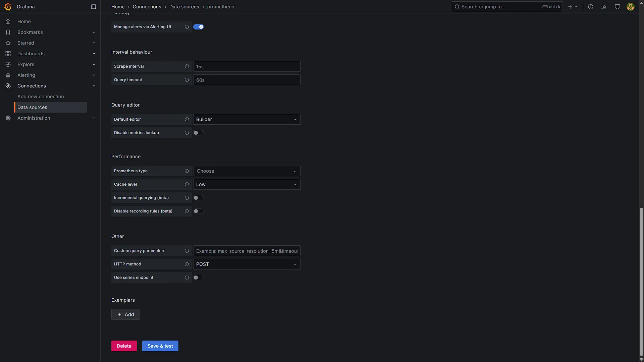Collapse the Connections section chevron
The width and height of the screenshot is (644, 362).
coord(94,86)
